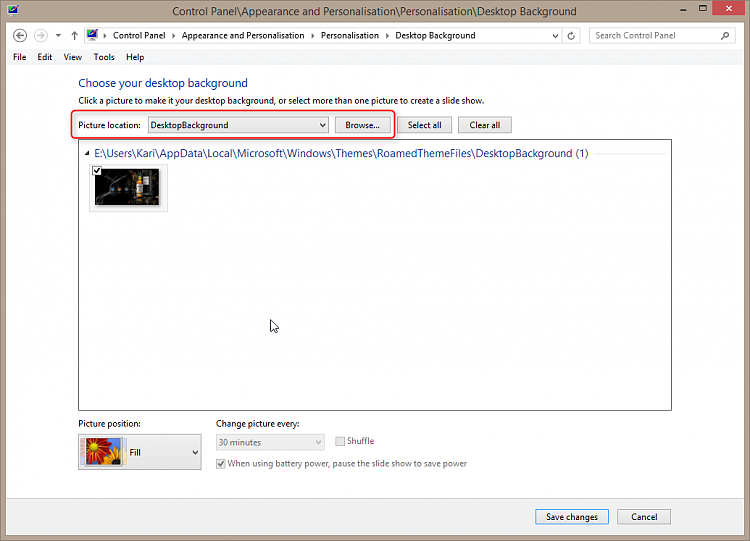Viewport: 750px width, 541px height.
Task: Open the Tools menu
Action: (x=104, y=57)
